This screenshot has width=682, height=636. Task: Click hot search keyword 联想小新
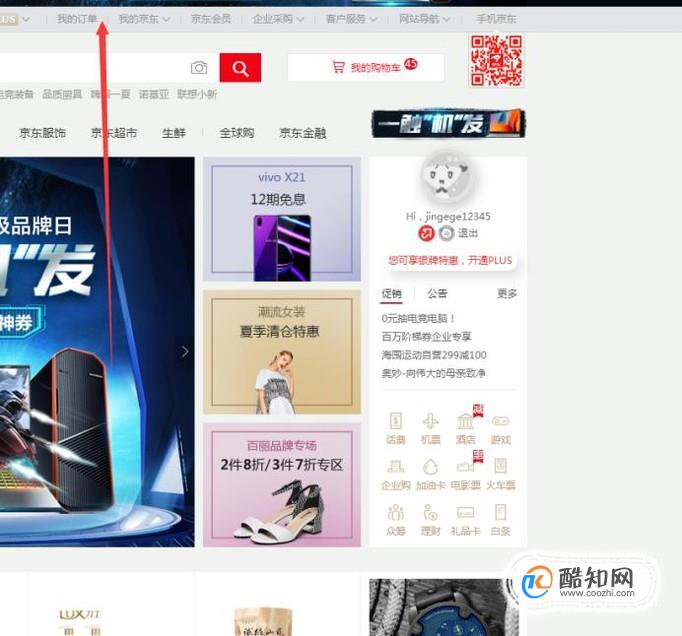coord(197,94)
